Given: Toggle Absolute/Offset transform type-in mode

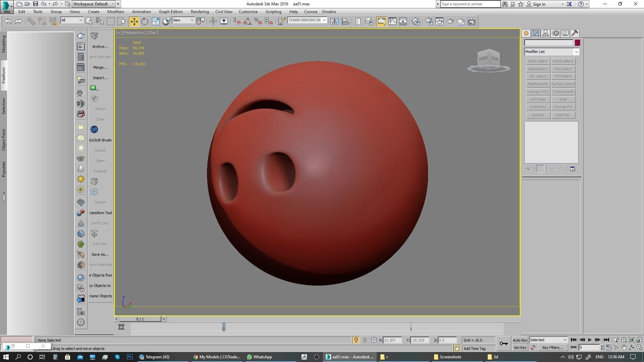Looking at the screenshot, I should [374, 340].
